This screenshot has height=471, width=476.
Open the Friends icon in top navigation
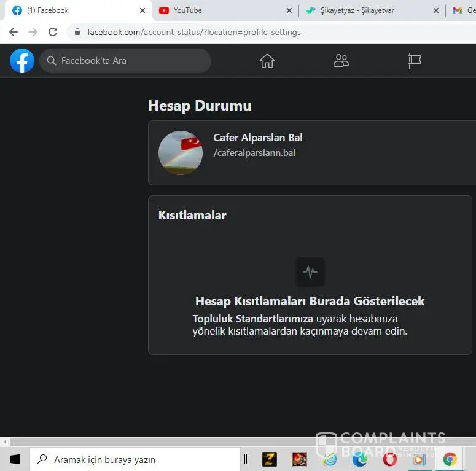pyautogui.click(x=341, y=61)
